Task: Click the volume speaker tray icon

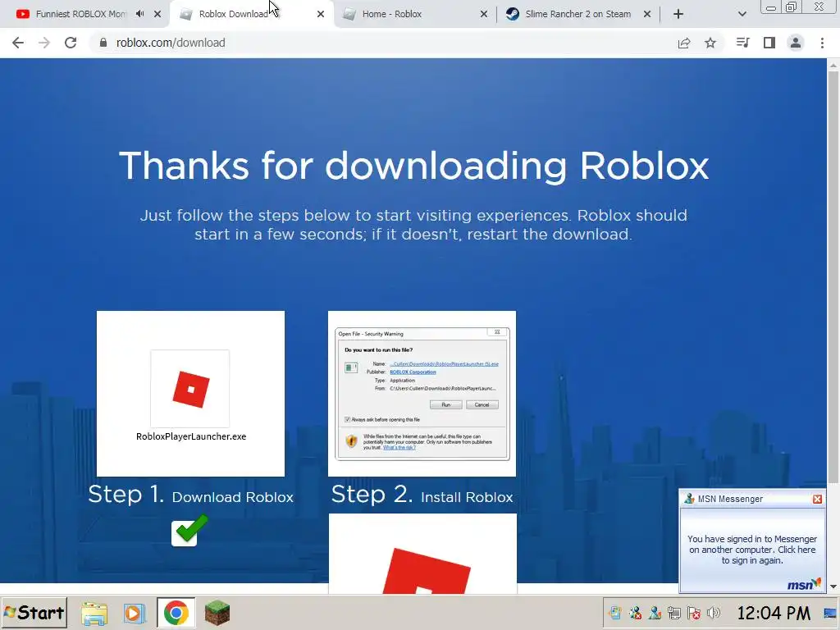Action: [714, 613]
